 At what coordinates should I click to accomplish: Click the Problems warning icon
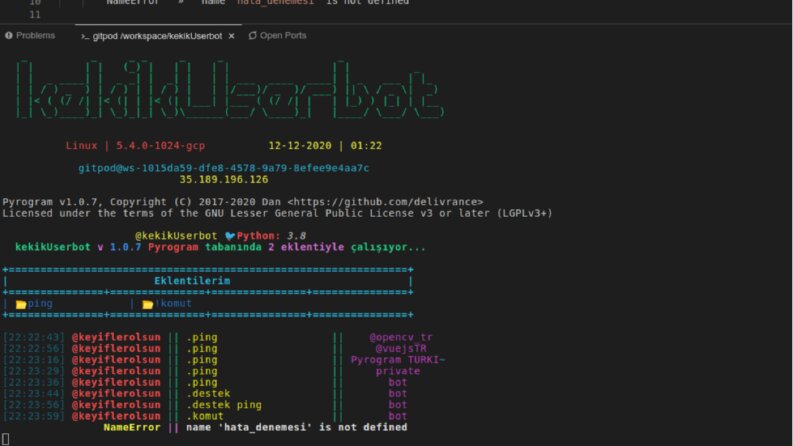9,35
